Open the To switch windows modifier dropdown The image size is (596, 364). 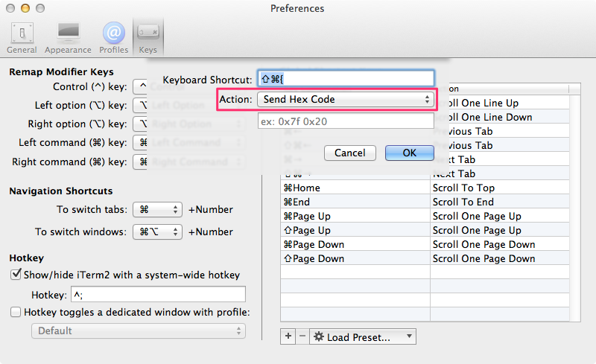click(x=157, y=232)
